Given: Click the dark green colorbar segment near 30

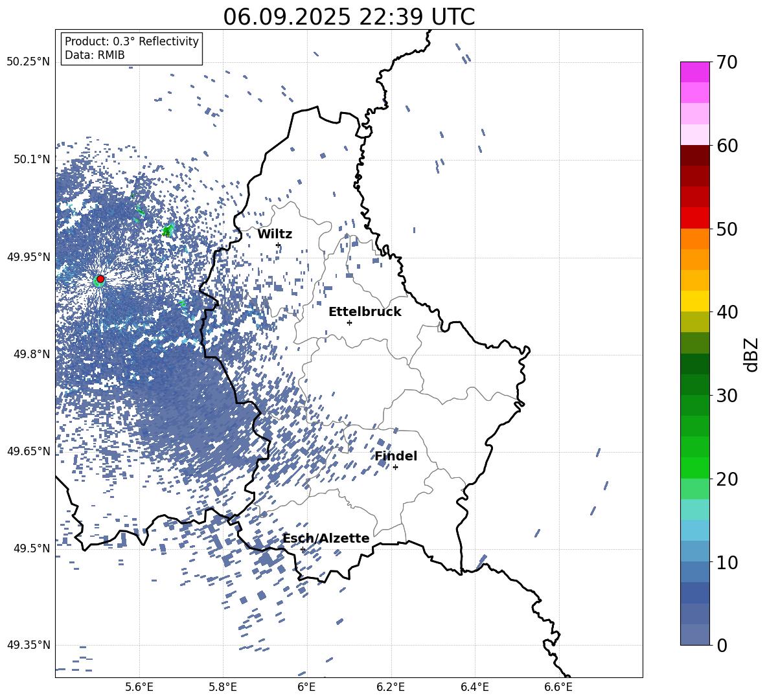Looking at the screenshot, I should (694, 385).
